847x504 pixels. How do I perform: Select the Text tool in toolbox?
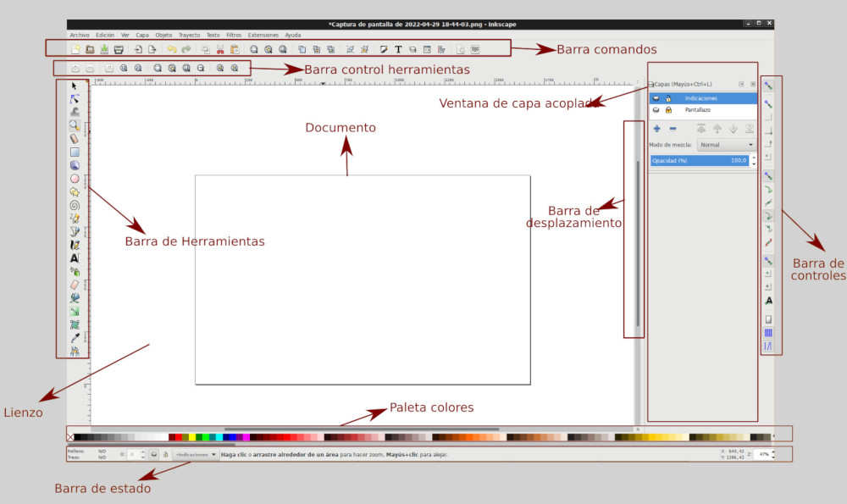(x=75, y=258)
